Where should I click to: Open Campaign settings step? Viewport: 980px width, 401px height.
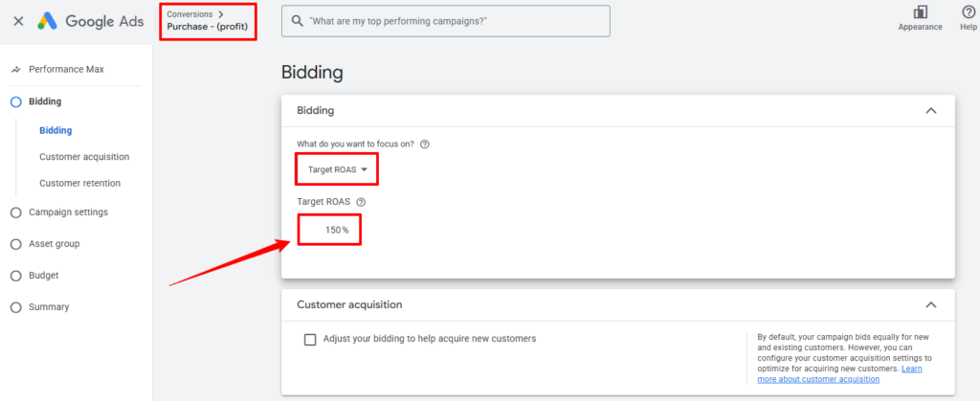[68, 212]
